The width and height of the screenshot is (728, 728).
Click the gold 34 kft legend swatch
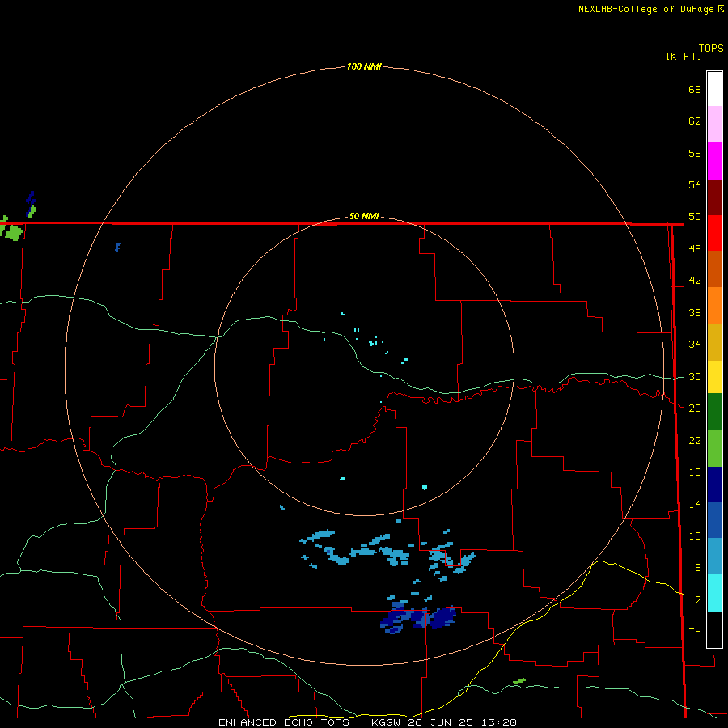tap(714, 342)
